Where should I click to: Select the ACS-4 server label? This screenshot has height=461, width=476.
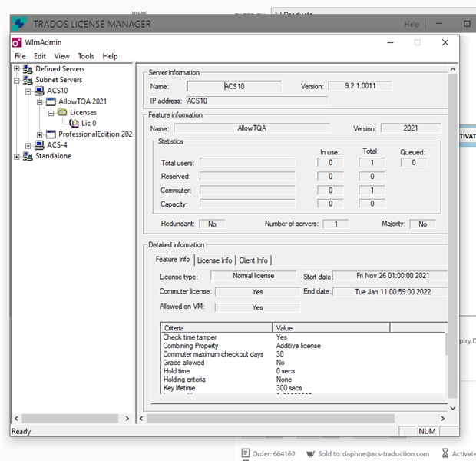coord(57,145)
